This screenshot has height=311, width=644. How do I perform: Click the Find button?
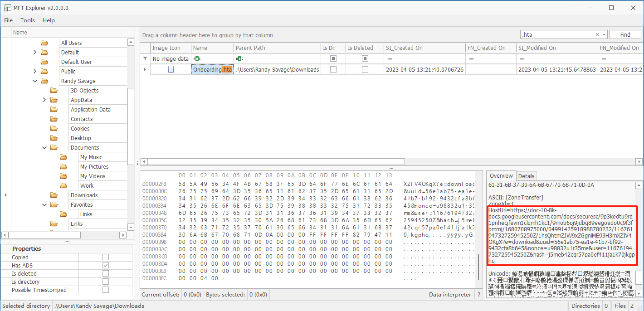(625, 34)
